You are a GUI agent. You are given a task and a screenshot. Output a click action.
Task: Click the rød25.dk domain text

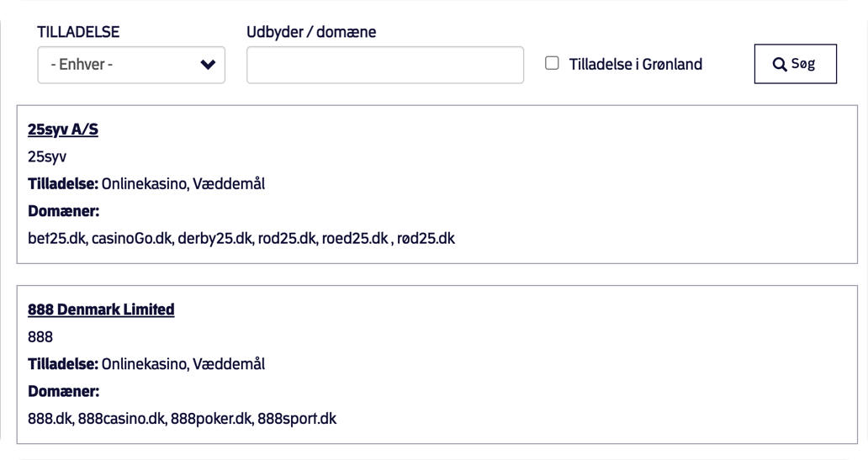426,238
